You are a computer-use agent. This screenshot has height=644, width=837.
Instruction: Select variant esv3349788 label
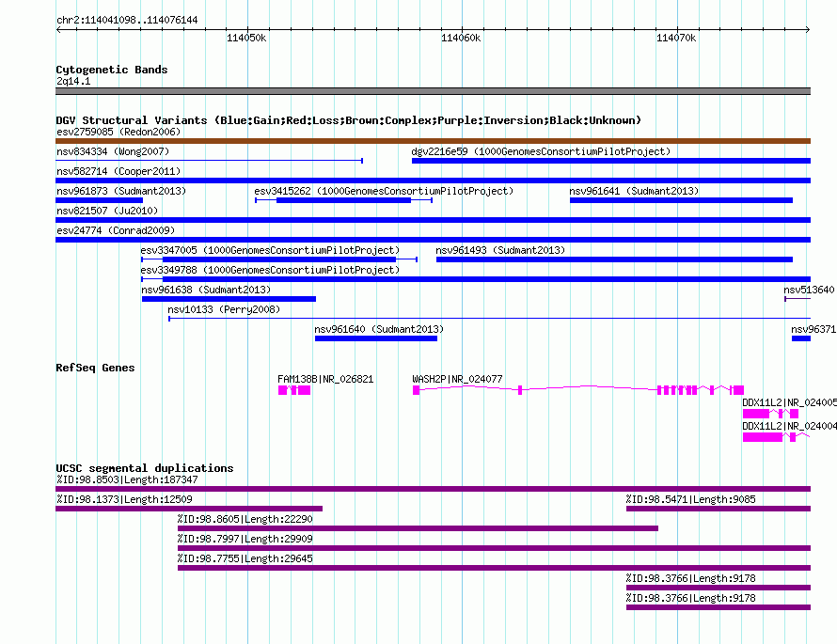[270, 270]
